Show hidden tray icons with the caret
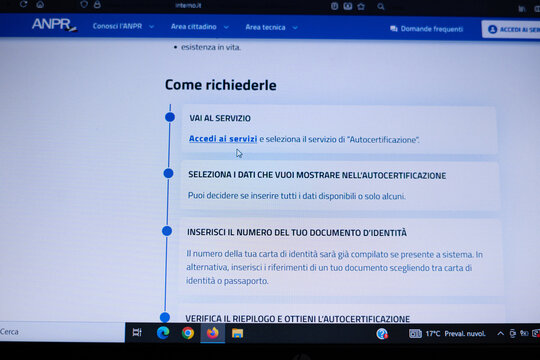 [x=500, y=333]
